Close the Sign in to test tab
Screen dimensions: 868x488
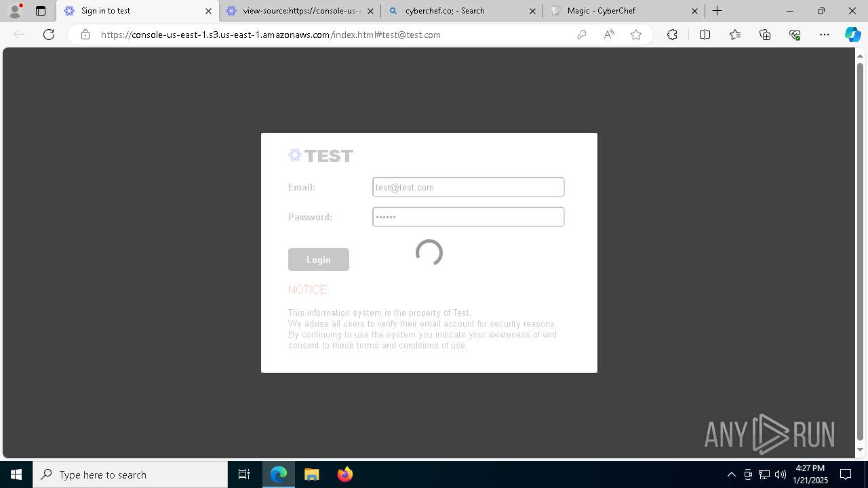coord(208,11)
